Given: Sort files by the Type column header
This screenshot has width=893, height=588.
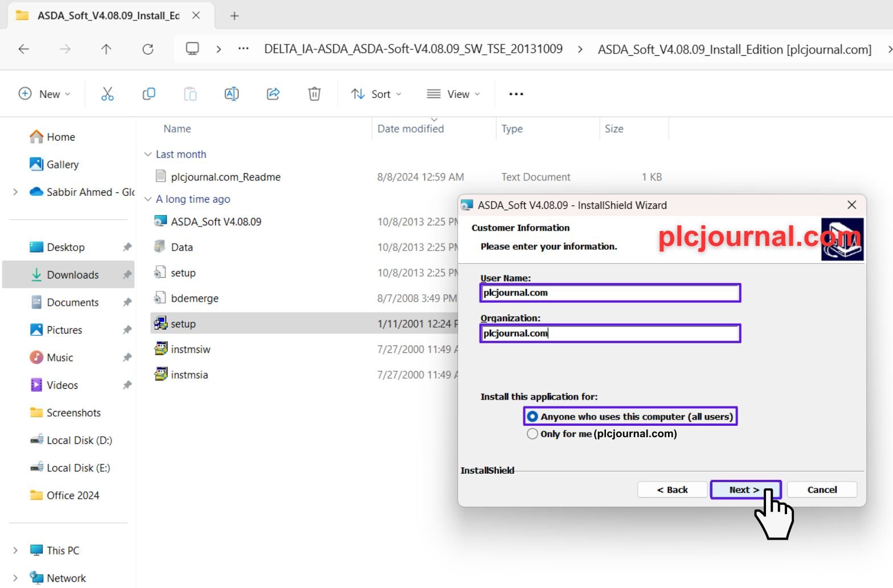Looking at the screenshot, I should (x=512, y=129).
